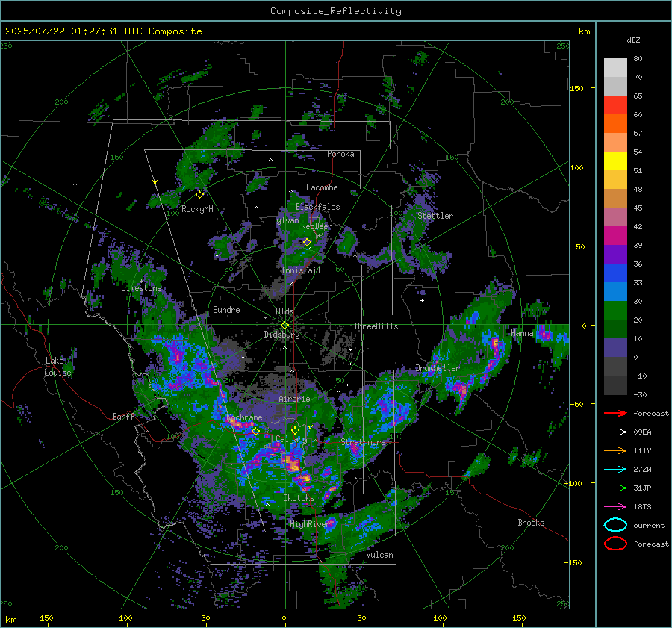Click the Blackfalds city label
672x628 pixels.
317,207
